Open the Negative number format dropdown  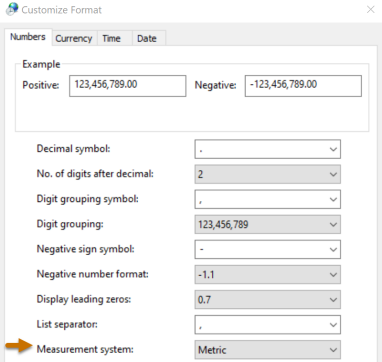tap(267, 274)
